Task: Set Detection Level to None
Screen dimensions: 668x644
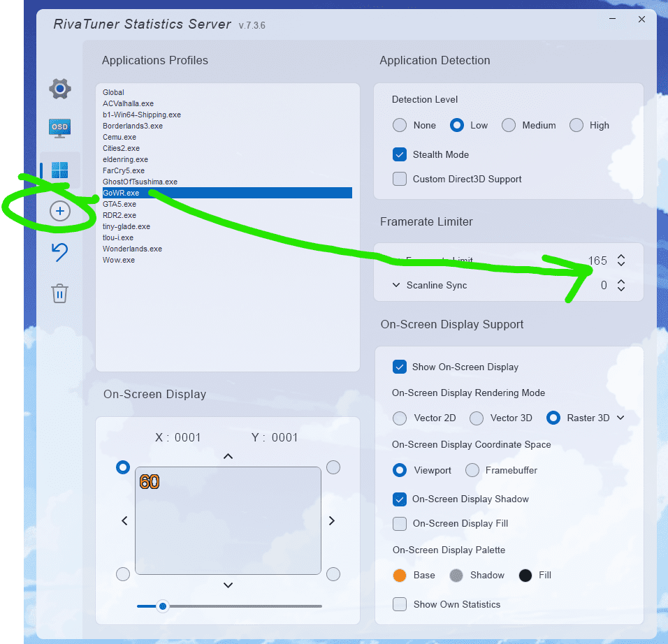Action: [x=399, y=125]
